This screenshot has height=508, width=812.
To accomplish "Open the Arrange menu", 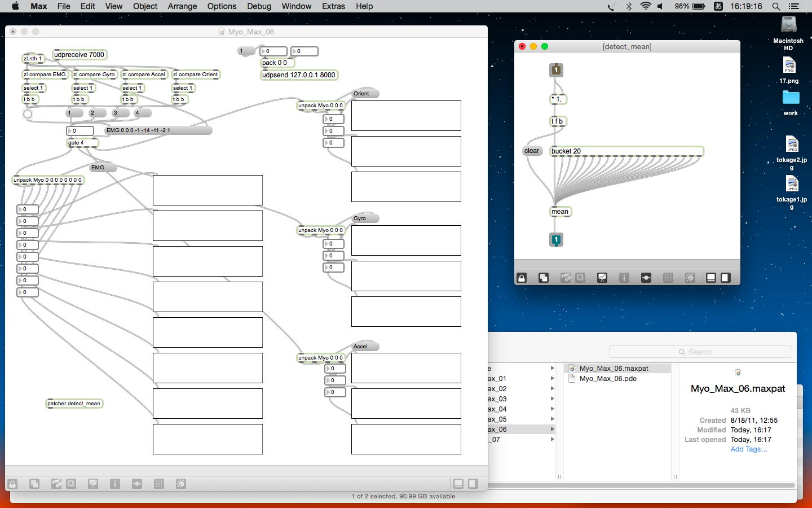I will [182, 6].
